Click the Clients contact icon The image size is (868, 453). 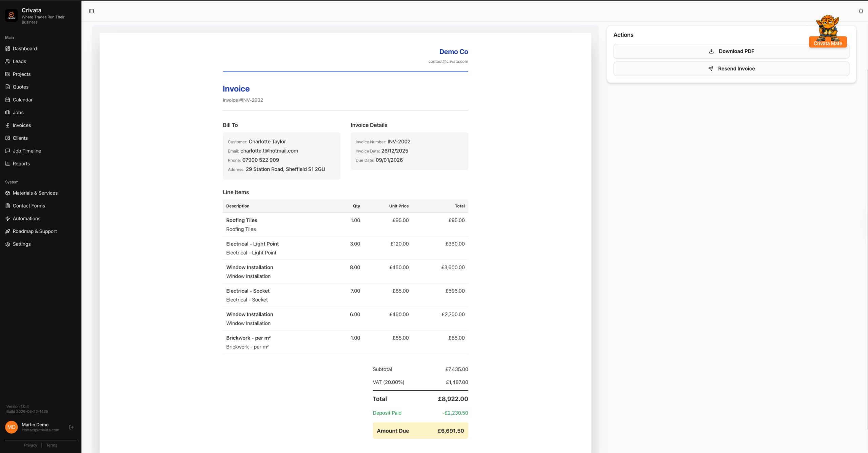[8, 138]
